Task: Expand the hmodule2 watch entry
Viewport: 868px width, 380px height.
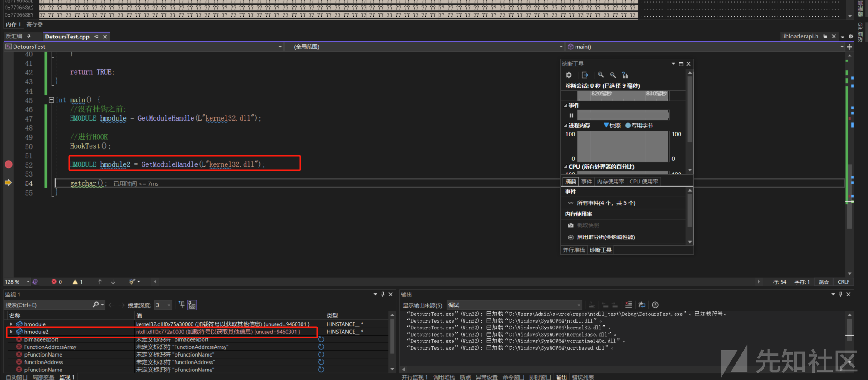Action: pyautogui.click(x=11, y=332)
